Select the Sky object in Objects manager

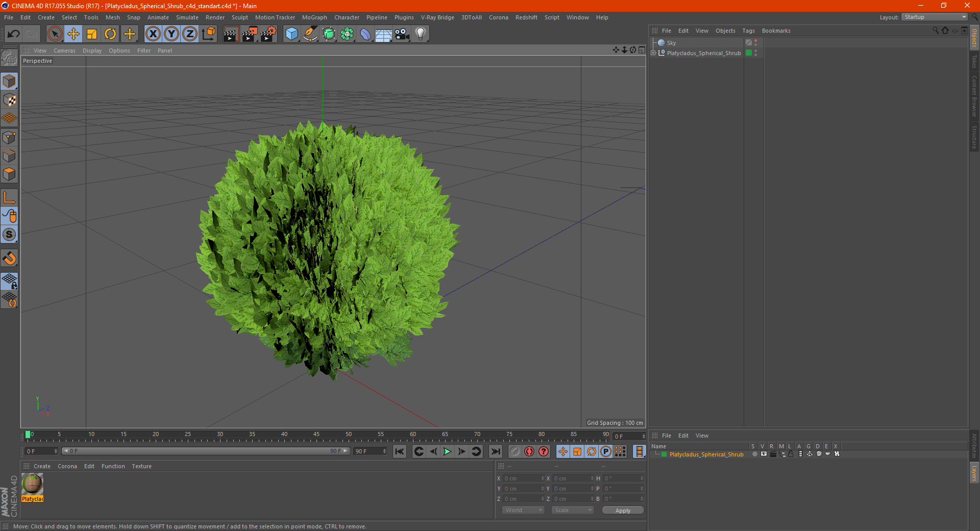click(x=671, y=43)
